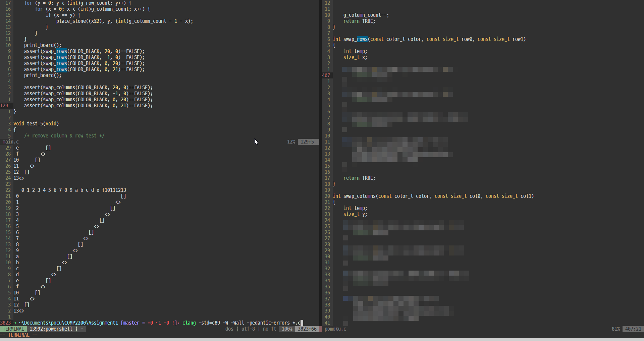Click the main.c window status label
This screenshot has width=644, height=341.
(11, 142)
